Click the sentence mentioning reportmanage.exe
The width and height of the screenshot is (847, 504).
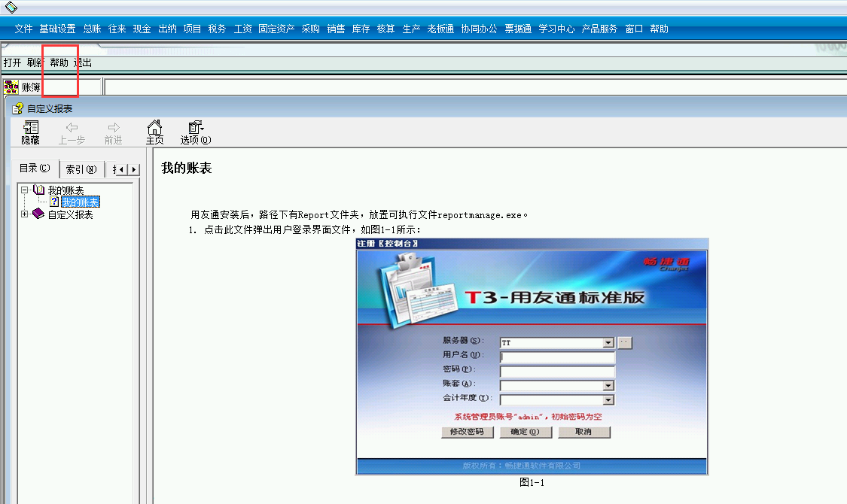click(359, 215)
